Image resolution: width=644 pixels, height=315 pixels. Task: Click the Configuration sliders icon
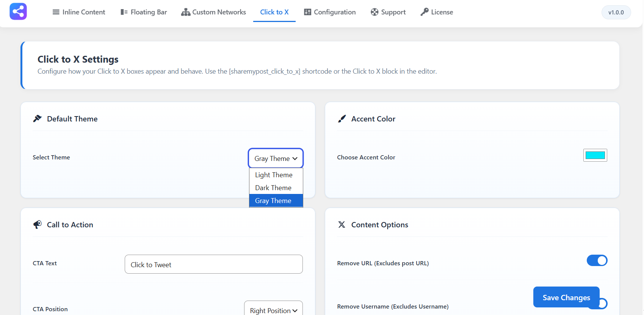click(307, 12)
